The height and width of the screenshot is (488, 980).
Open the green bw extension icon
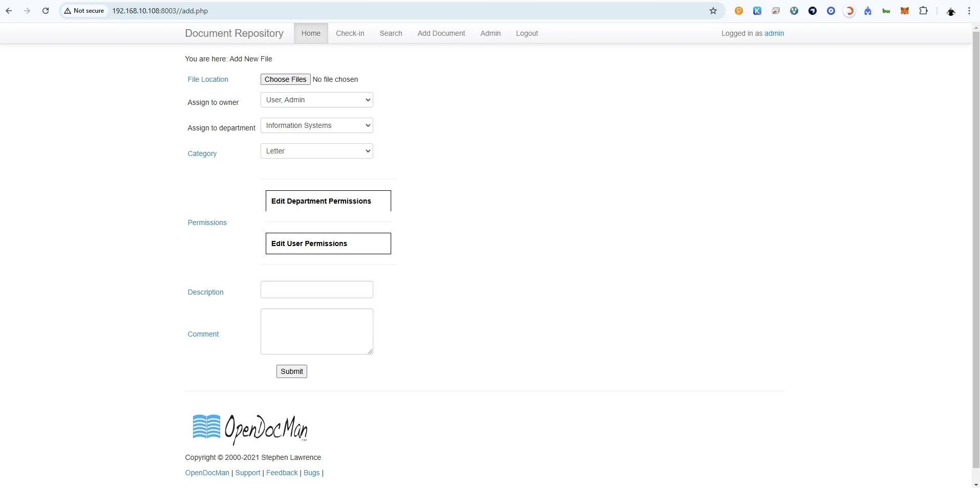[x=886, y=11]
